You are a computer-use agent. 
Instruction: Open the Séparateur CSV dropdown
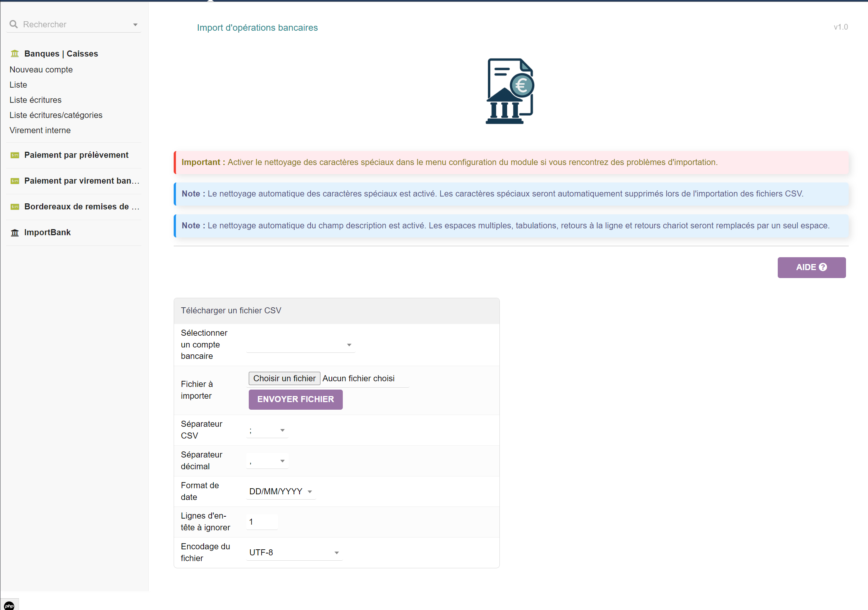267,430
